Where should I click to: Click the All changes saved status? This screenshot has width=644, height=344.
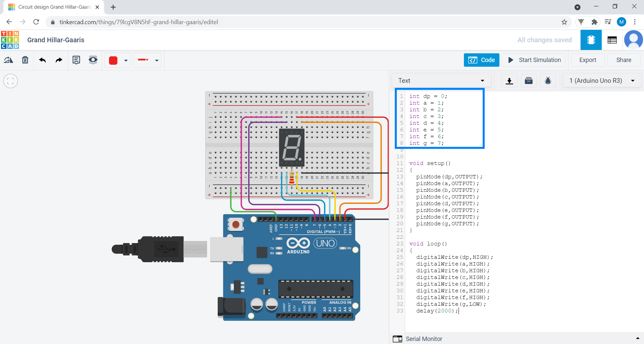[544, 40]
